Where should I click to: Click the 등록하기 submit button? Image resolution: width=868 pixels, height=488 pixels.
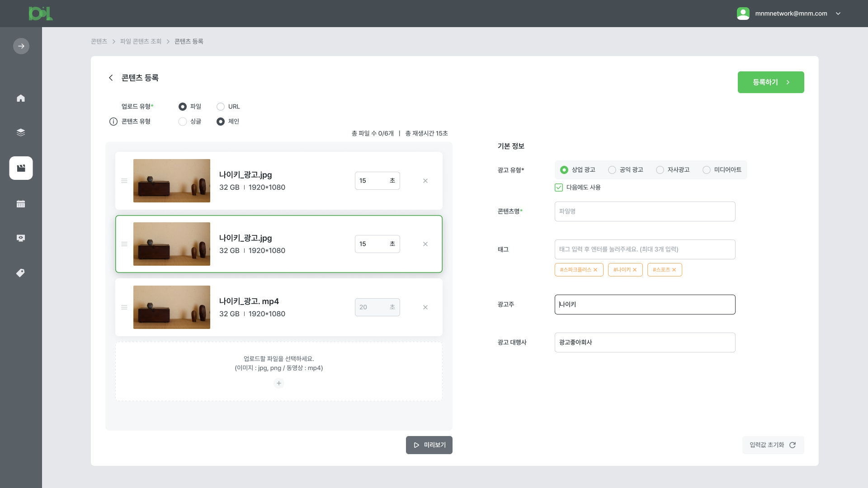coord(771,82)
